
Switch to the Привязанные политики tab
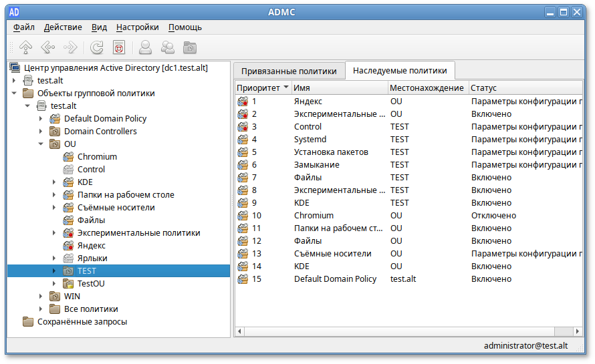coord(289,70)
